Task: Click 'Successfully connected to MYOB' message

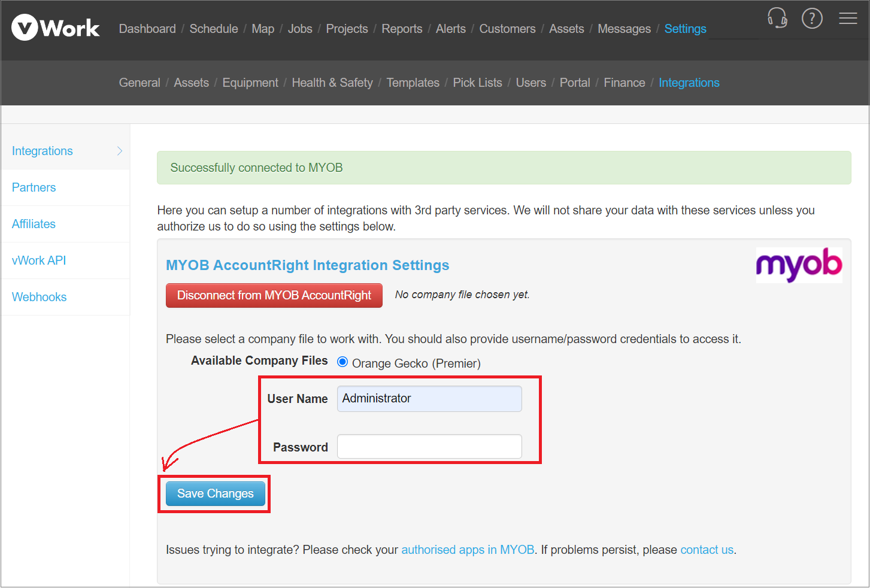Action: pyautogui.click(x=256, y=168)
